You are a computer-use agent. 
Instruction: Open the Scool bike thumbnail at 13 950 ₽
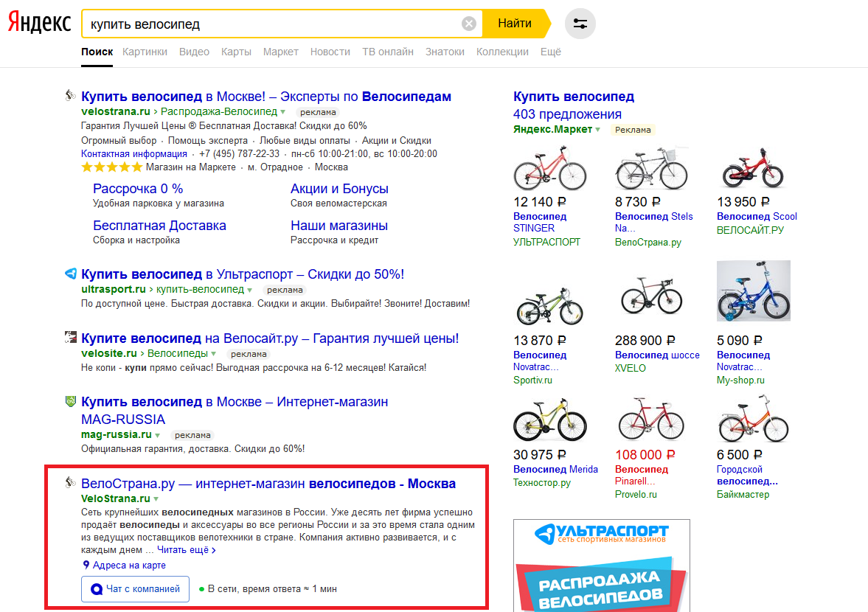[x=753, y=168]
